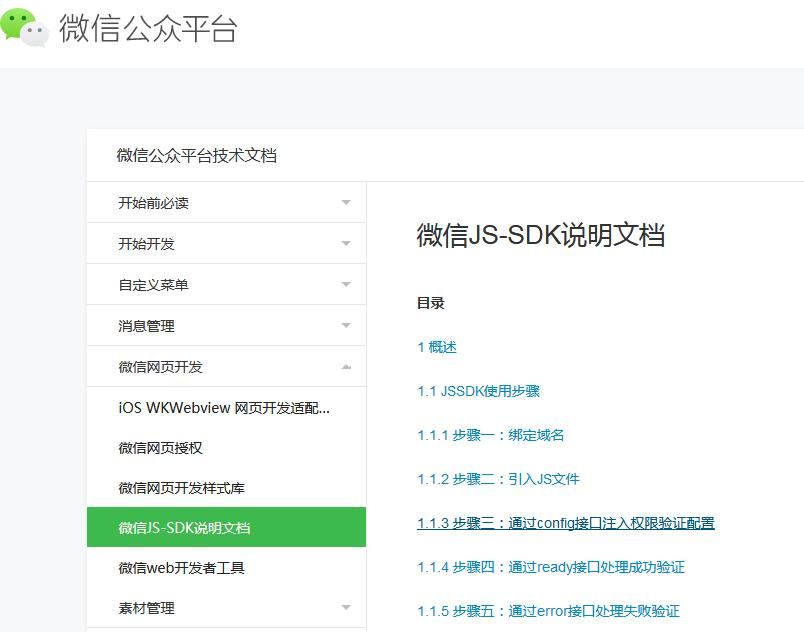Open 步骤三：通过config接口注入权限验证配置

tap(567, 523)
